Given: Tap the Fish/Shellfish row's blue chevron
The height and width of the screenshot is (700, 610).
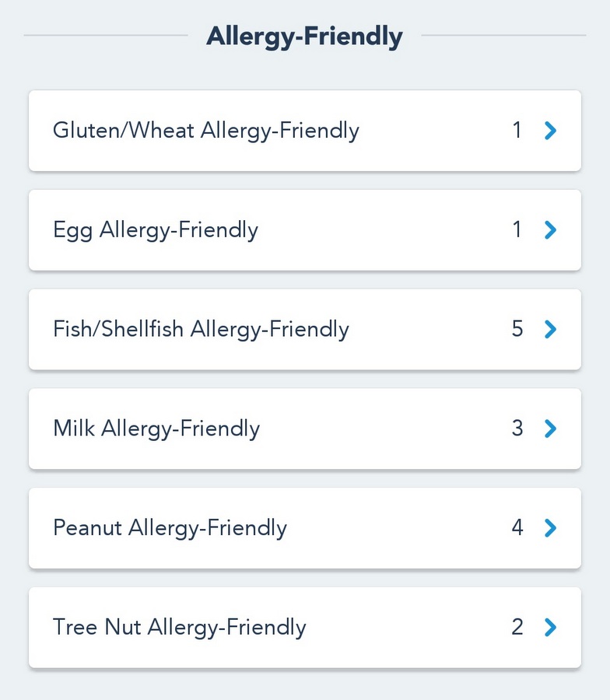Looking at the screenshot, I should pyautogui.click(x=551, y=330).
